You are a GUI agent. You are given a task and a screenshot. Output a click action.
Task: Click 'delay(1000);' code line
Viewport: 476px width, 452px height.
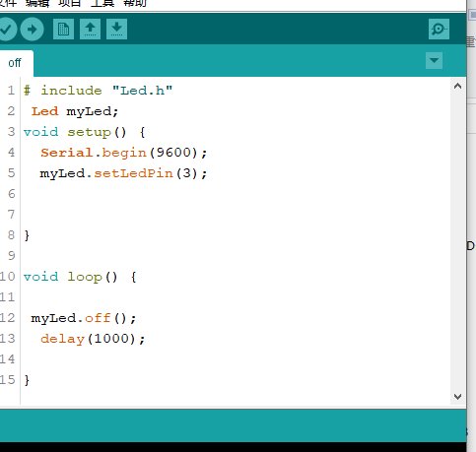93,339
